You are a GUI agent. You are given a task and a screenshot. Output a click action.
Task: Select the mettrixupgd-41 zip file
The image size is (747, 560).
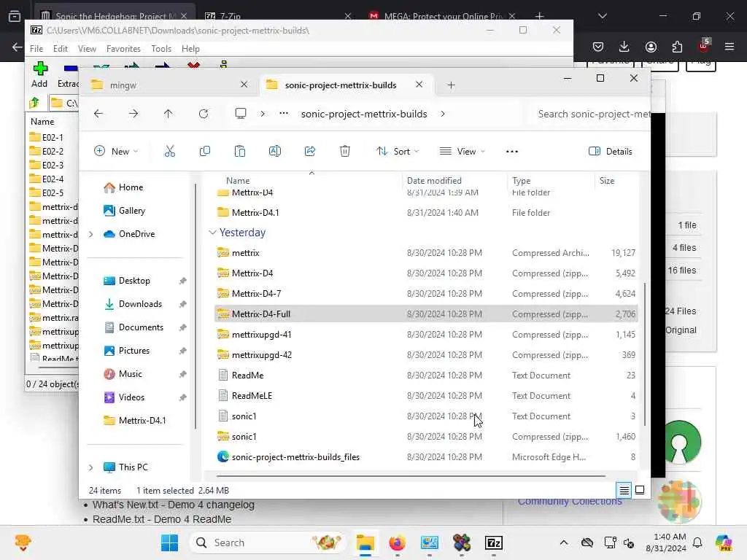[425, 334]
